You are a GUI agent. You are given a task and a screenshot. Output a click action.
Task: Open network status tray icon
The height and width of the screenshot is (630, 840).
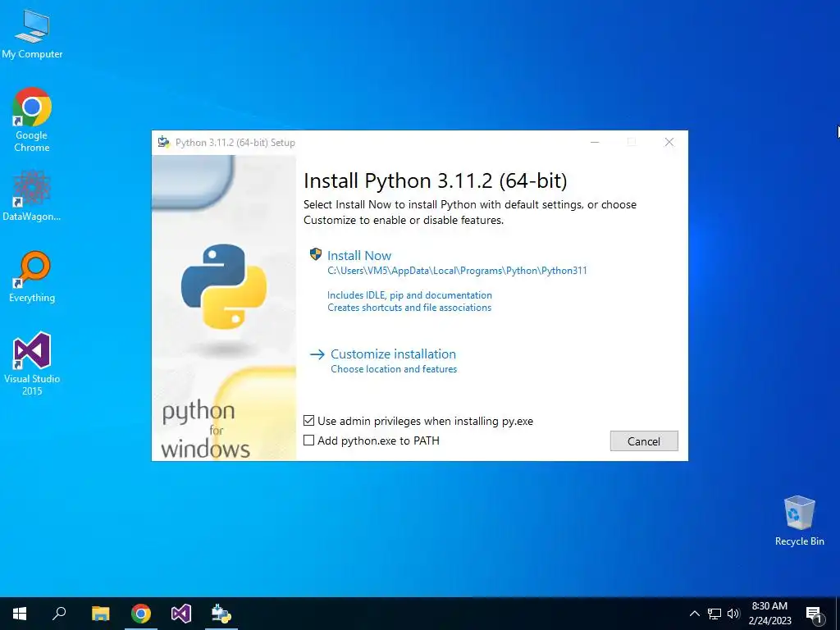714,614
